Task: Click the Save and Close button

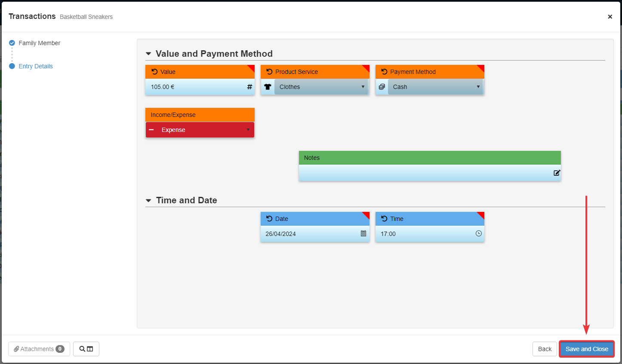Action: tap(587, 349)
